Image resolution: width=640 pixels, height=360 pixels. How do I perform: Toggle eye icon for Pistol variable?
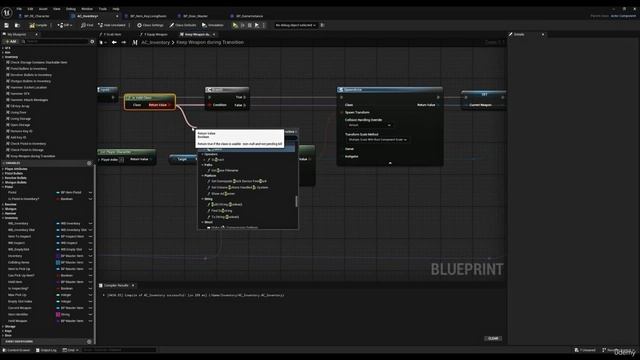pos(90,193)
